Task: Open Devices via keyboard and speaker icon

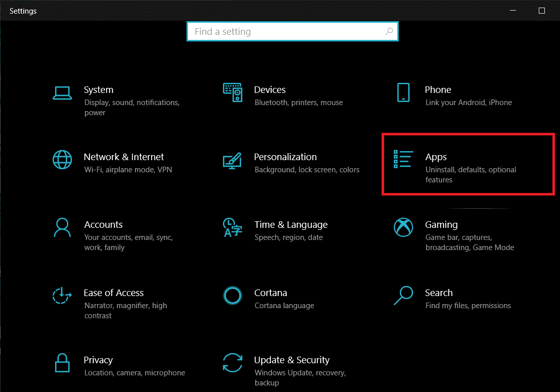Action: pos(232,92)
